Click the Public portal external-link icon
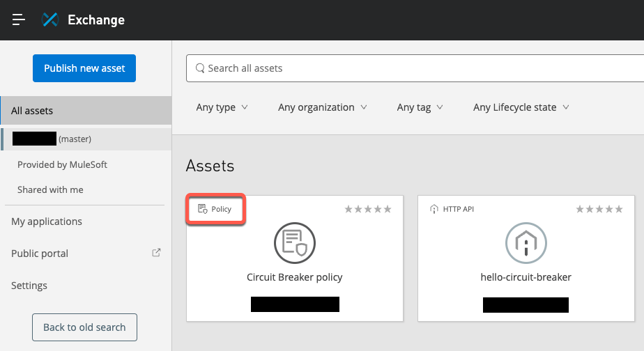Image resolution: width=644 pixels, height=351 pixels. click(x=156, y=253)
